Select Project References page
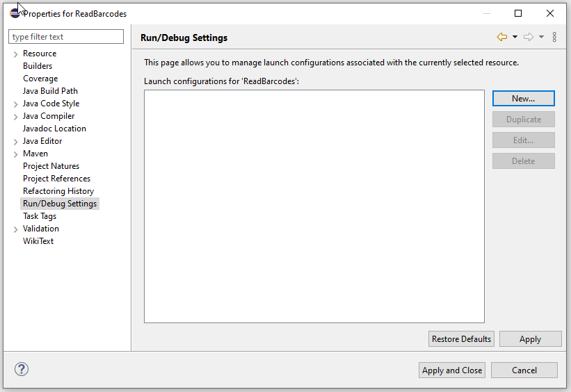Screen dimensions: 571x392 [56, 179]
